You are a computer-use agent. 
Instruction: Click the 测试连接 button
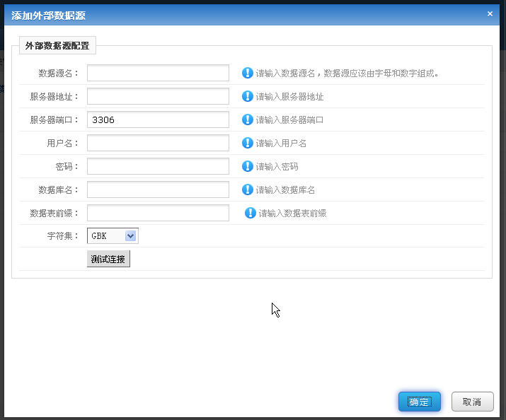click(x=108, y=259)
